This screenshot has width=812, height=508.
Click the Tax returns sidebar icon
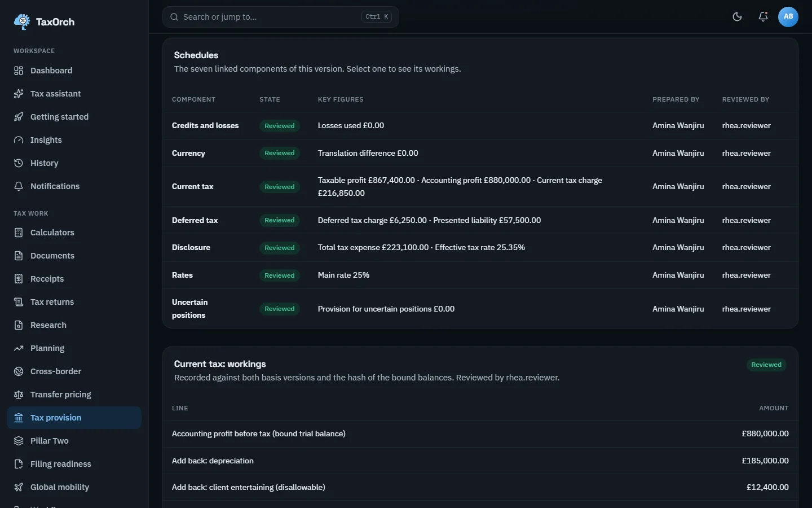tap(19, 302)
